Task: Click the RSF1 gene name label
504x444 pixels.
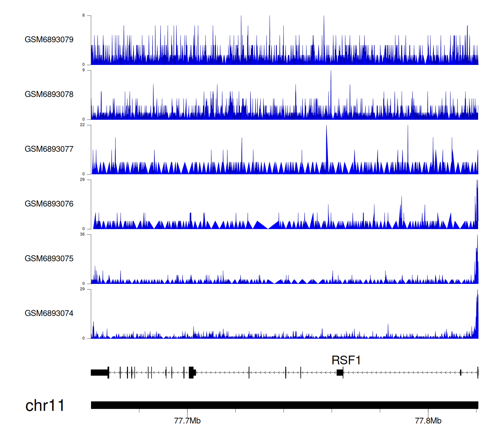Action: 346,361
